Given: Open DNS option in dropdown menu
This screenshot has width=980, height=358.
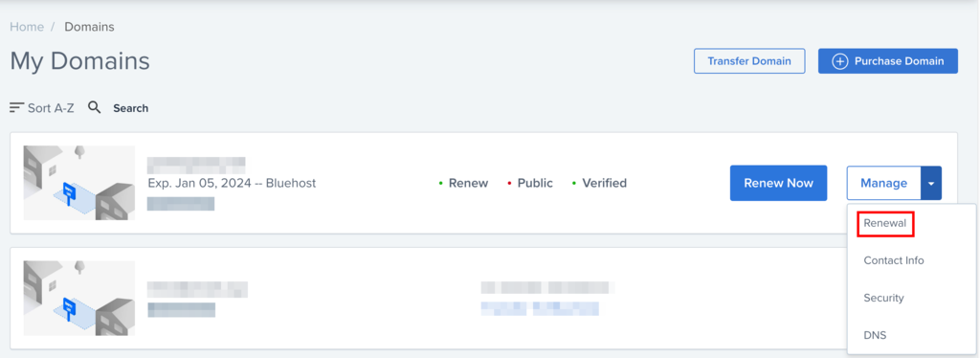Looking at the screenshot, I should pos(875,336).
